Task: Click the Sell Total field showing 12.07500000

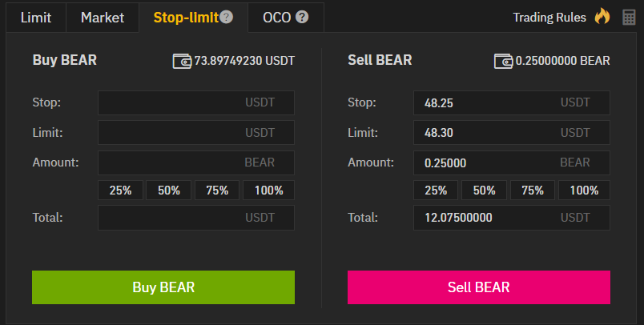Action: (511, 218)
